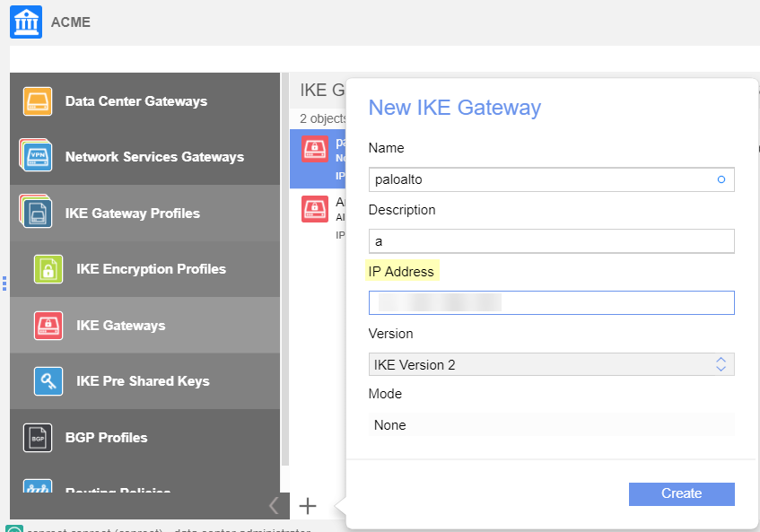Click into the IP Address field
This screenshot has width=760, height=532.
coord(551,303)
